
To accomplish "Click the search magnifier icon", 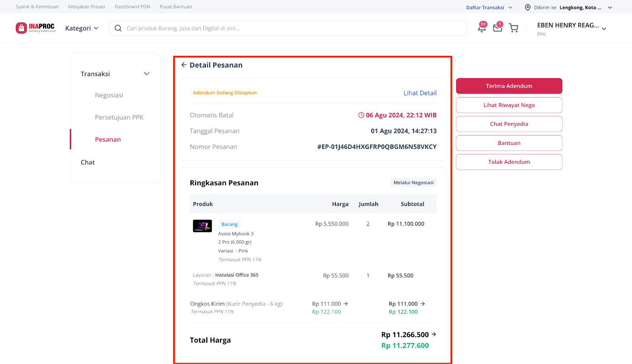I will [118, 28].
